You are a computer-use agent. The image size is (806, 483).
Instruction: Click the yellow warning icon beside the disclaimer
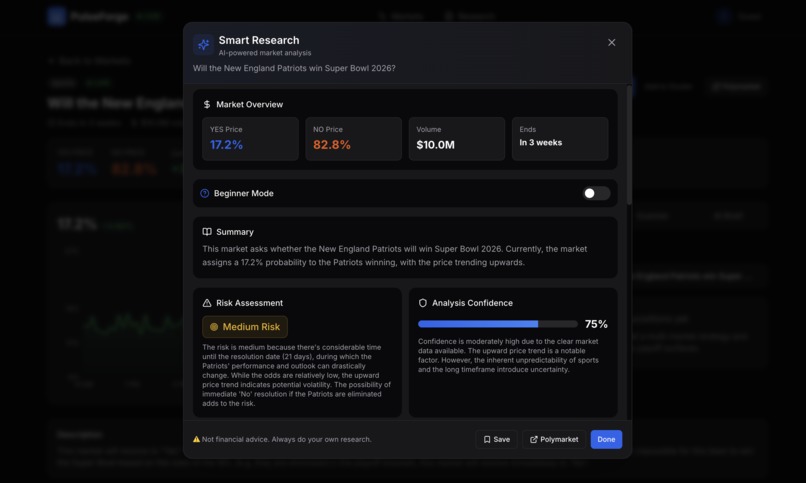(x=196, y=439)
